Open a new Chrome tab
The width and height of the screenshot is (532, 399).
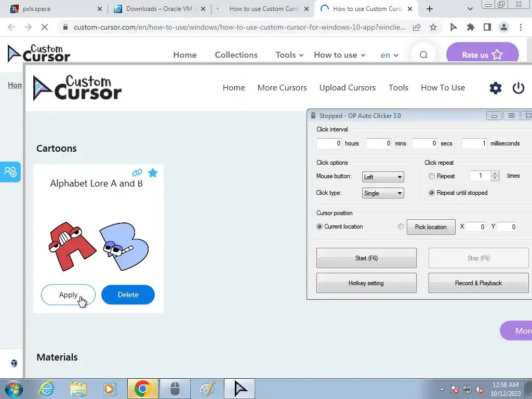point(430,9)
